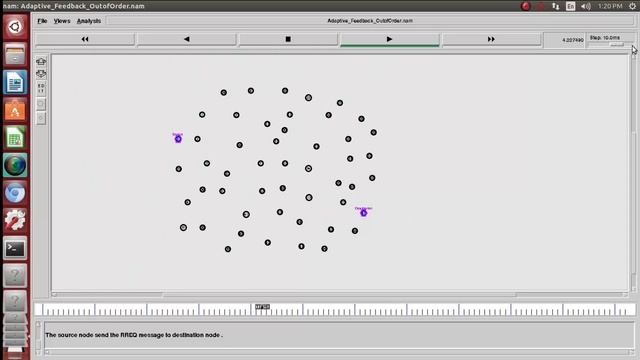Play the animation backward

click(x=187, y=39)
